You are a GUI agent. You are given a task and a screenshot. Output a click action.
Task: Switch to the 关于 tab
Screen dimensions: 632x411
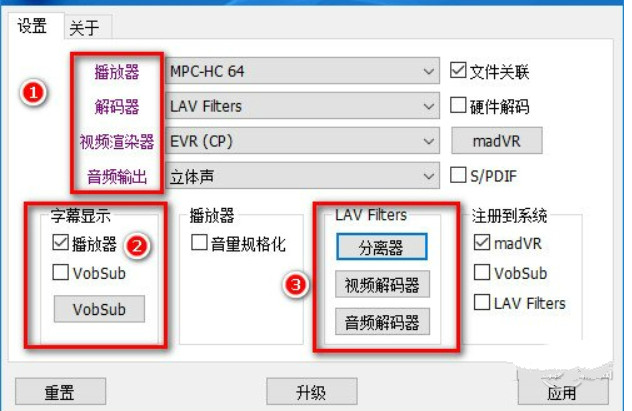pos(84,28)
